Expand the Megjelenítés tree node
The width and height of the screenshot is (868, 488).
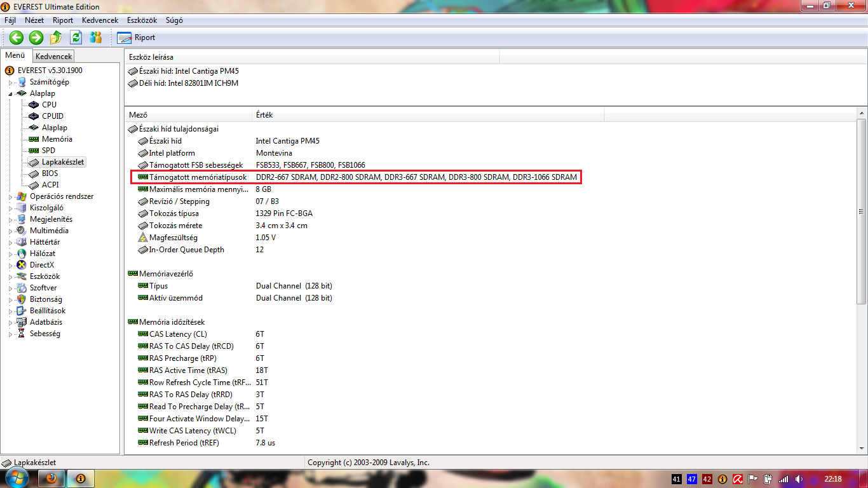pos(10,219)
